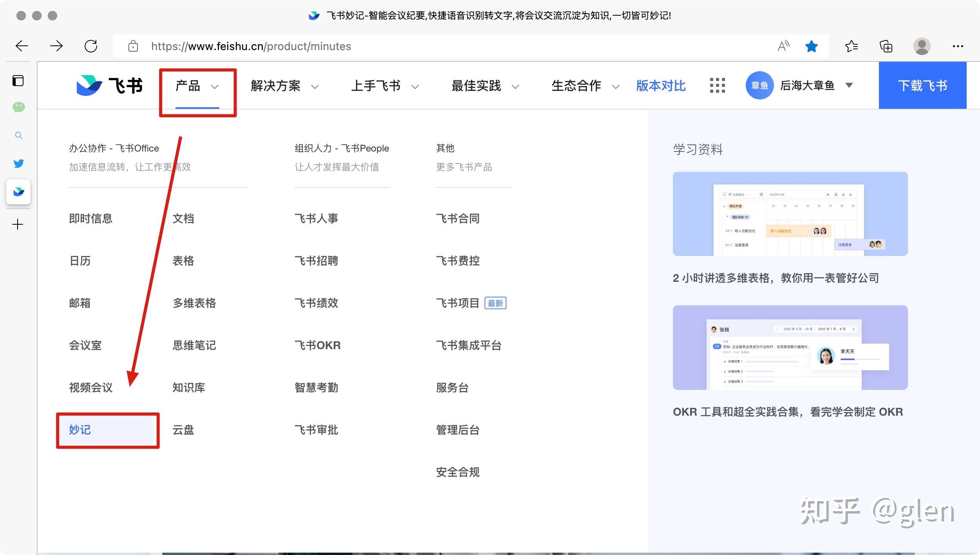This screenshot has width=980, height=555.
Task: Expand the 最佳实践 menu
Action: click(485, 86)
